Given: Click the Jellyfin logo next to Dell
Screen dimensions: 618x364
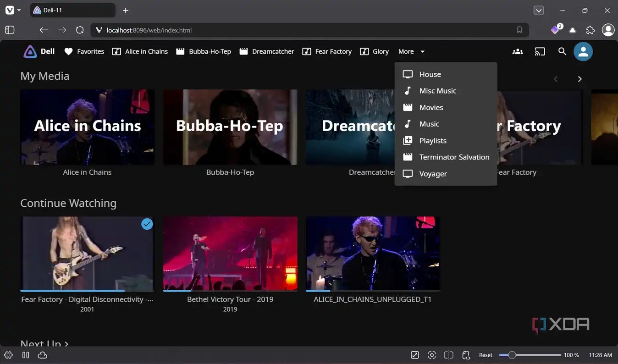Looking at the screenshot, I should tap(30, 51).
